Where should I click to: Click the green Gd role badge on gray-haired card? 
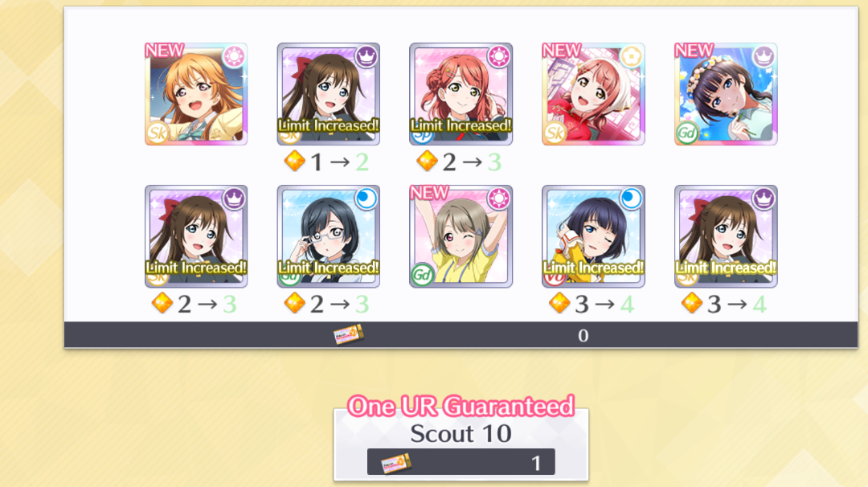click(423, 274)
